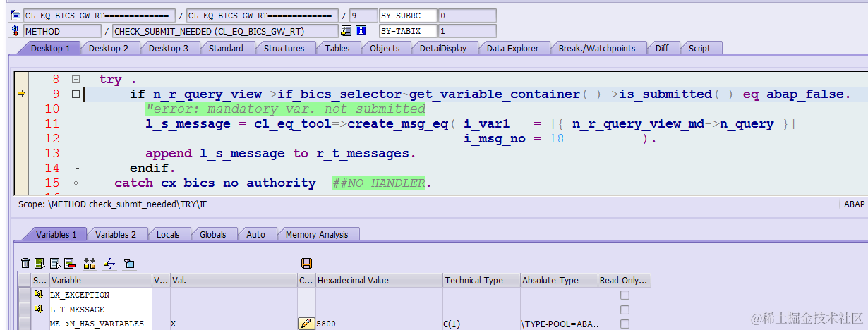Click the table icon beside L_T_MESSAGE

pyautogui.click(x=40, y=309)
